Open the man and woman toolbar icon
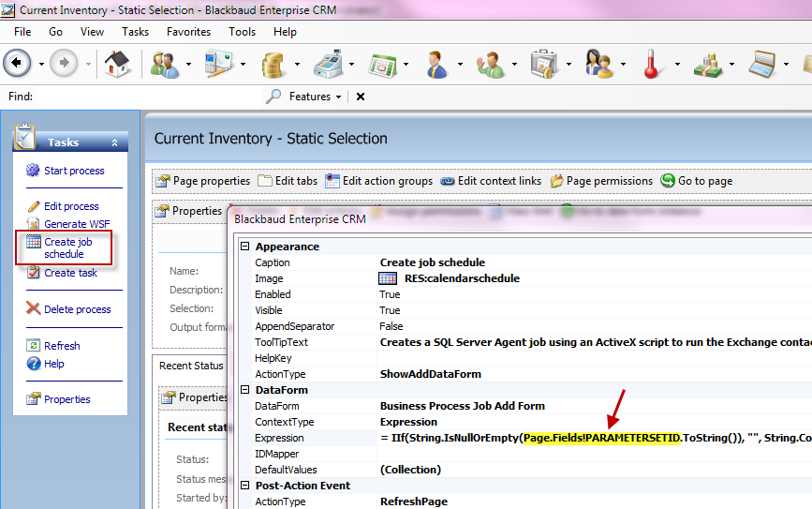Image resolution: width=812 pixels, height=509 pixels. click(x=598, y=65)
